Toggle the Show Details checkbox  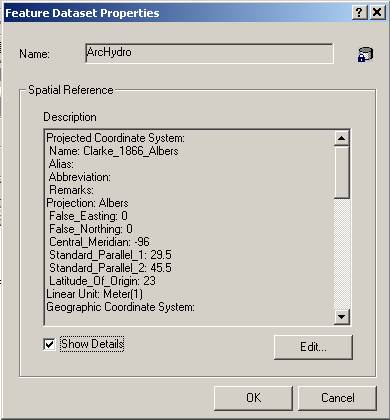point(49,344)
